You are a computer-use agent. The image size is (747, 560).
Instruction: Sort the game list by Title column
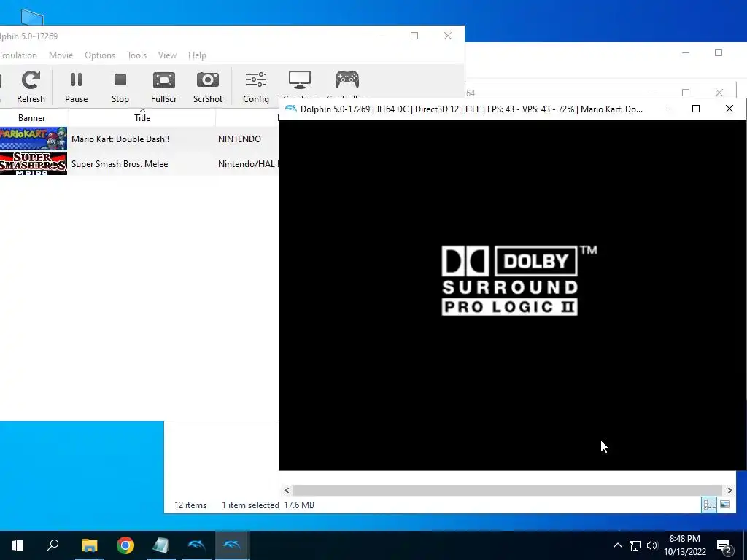[142, 117]
